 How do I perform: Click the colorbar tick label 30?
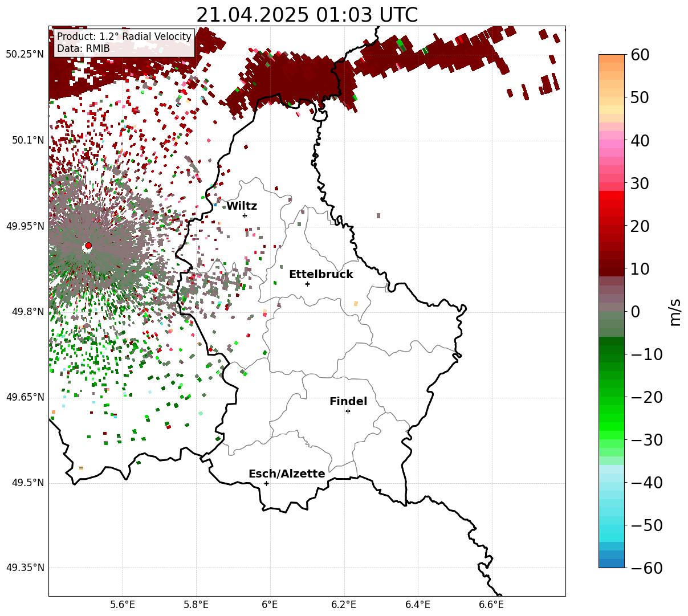click(x=641, y=183)
